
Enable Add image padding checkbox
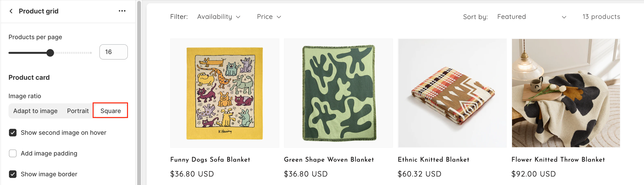click(x=13, y=153)
